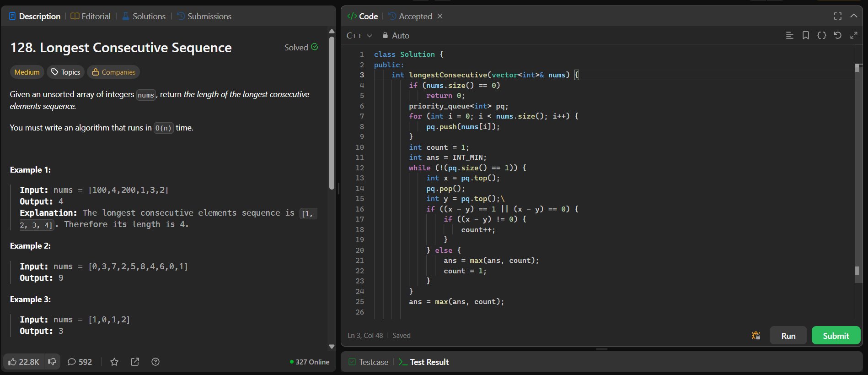Open the help question mark icon

(155, 362)
